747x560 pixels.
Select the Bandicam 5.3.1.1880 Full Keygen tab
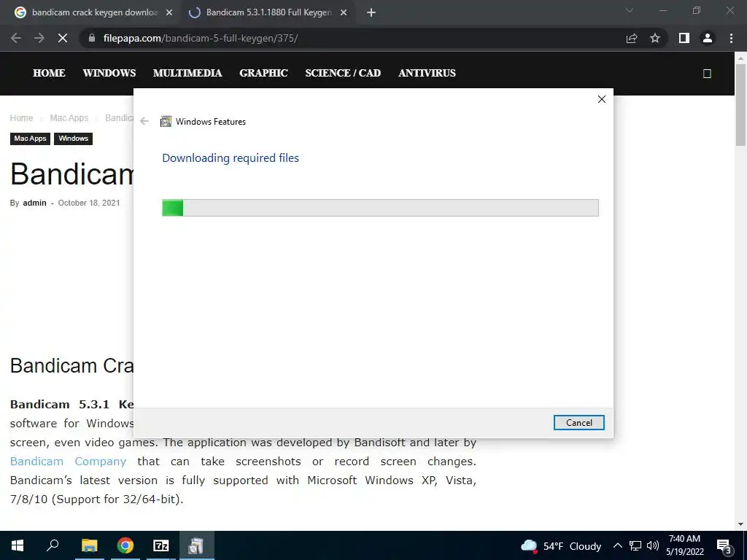[268, 13]
